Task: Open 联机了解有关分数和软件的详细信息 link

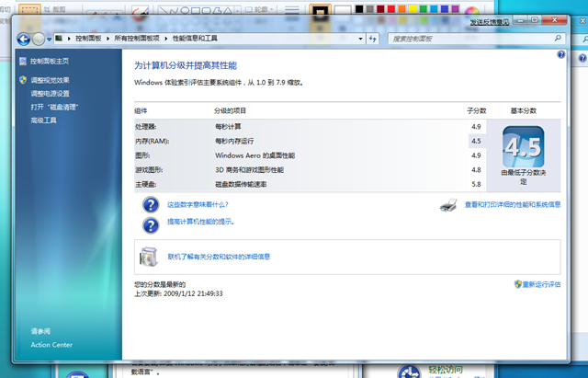Action: [219, 257]
